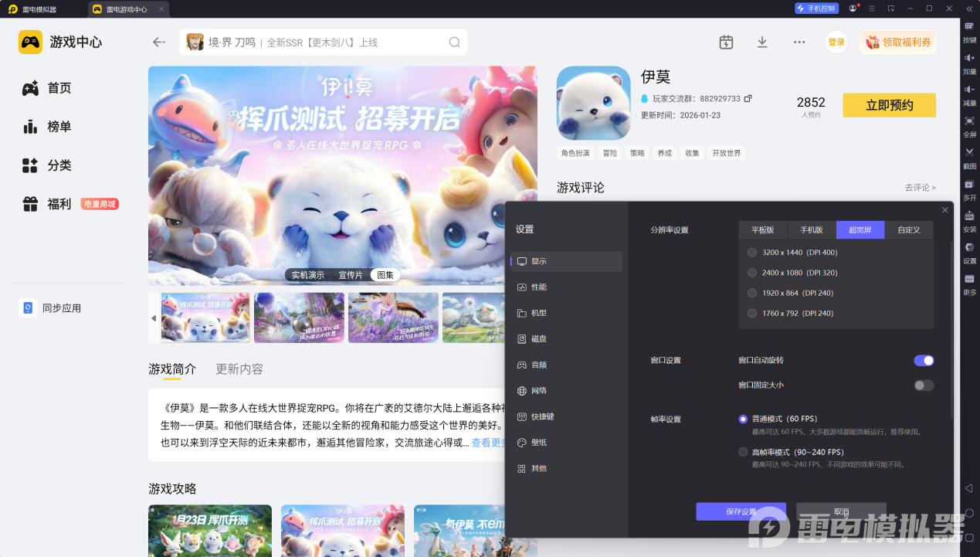Select the second gallery thumbnail
Screen dimensions: 980x557
pyautogui.click(x=299, y=318)
